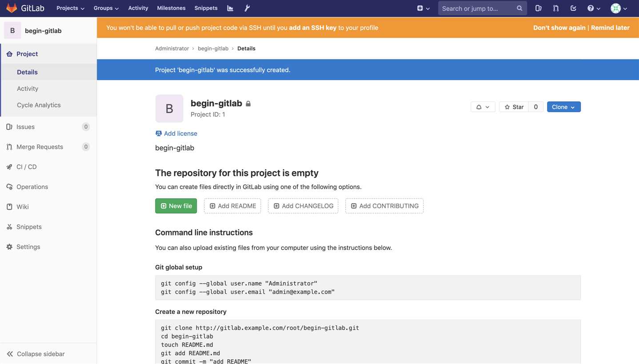Click the git config user.email line

(x=248, y=292)
